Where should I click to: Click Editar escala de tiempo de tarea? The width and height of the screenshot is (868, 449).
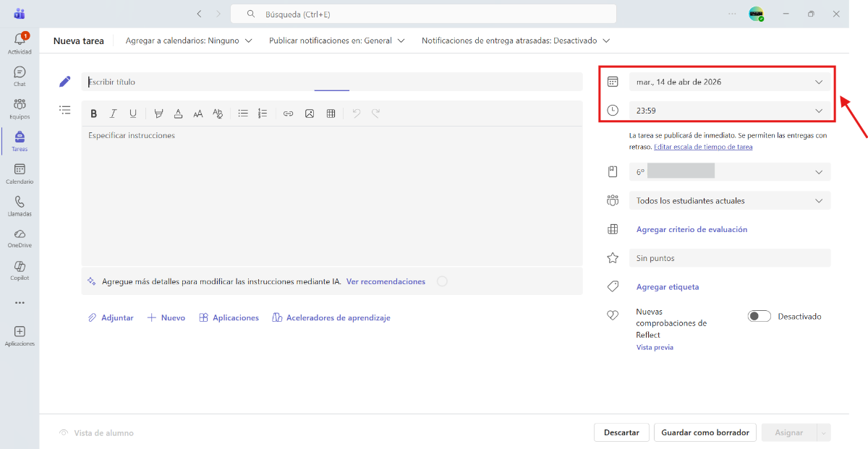point(703,147)
